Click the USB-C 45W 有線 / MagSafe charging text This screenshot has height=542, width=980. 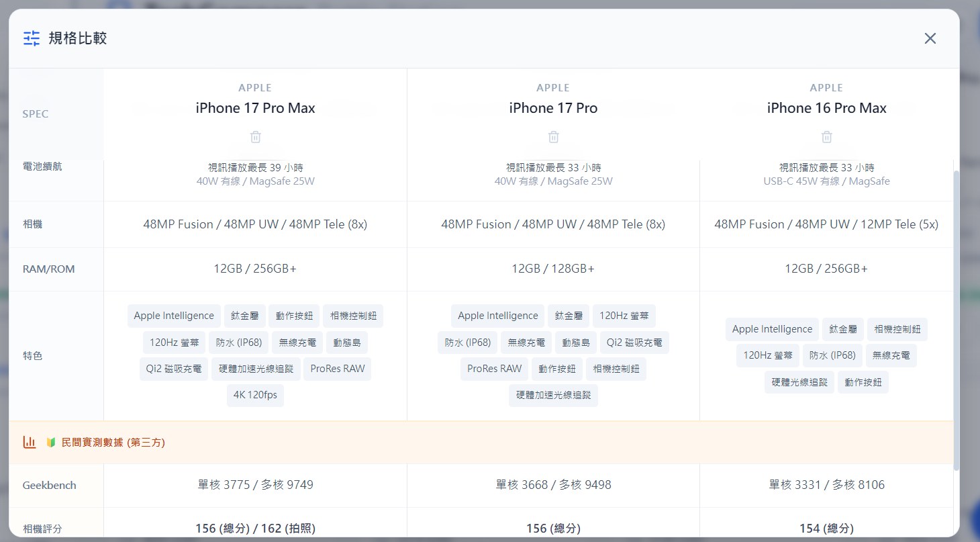pyautogui.click(x=826, y=181)
